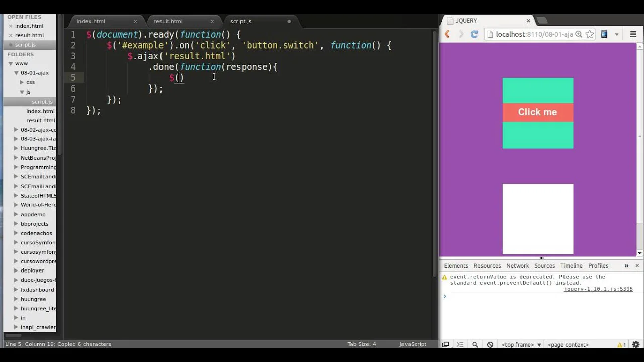Viewport: 644px width, 362px height.
Task: Bookmark page with the star icon
Action: [x=590, y=34]
